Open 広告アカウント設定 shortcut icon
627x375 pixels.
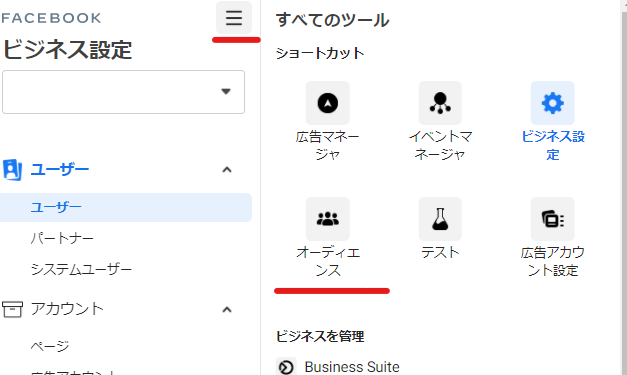(x=553, y=219)
